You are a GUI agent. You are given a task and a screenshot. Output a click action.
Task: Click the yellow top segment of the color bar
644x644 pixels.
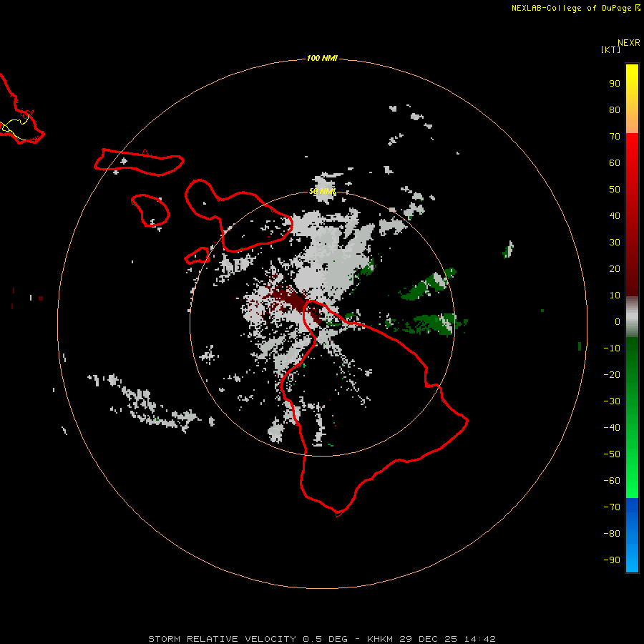[x=632, y=98]
